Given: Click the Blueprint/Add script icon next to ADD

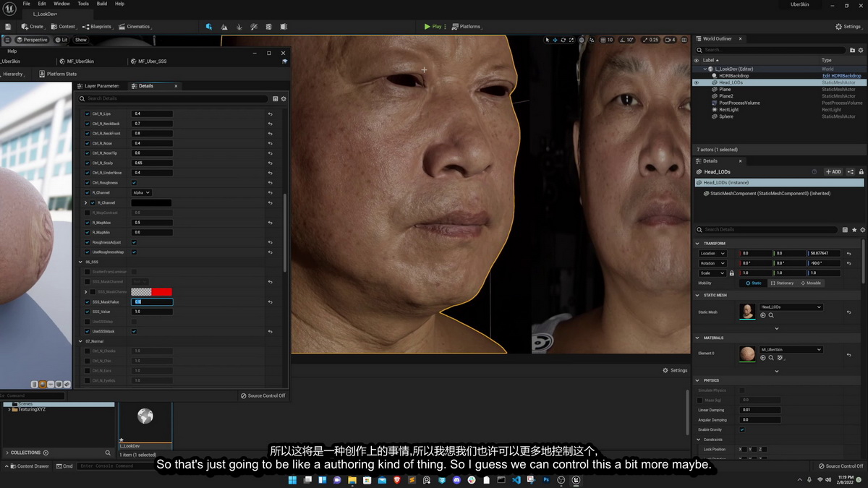Looking at the screenshot, I should click(x=851, y=172).
